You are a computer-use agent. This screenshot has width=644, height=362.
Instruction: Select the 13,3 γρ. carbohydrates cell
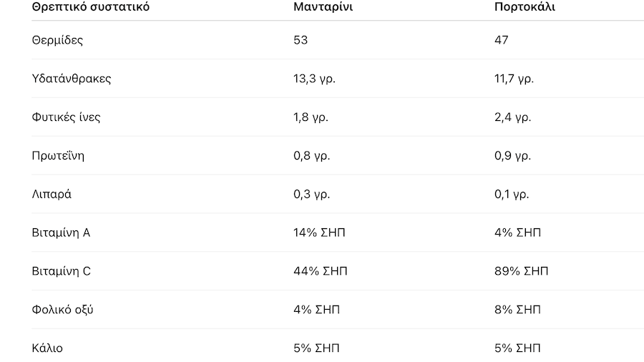314,79
